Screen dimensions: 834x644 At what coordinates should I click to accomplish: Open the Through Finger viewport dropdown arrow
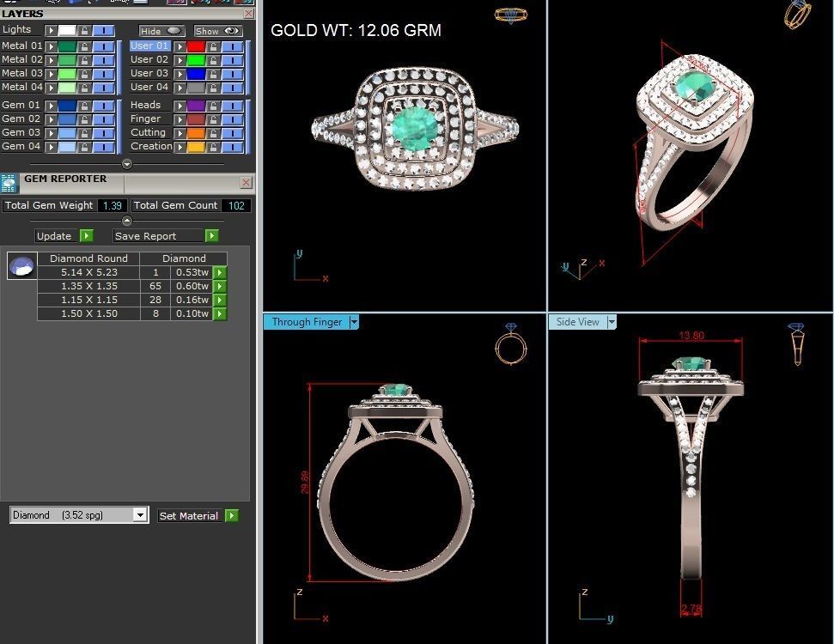354,322
